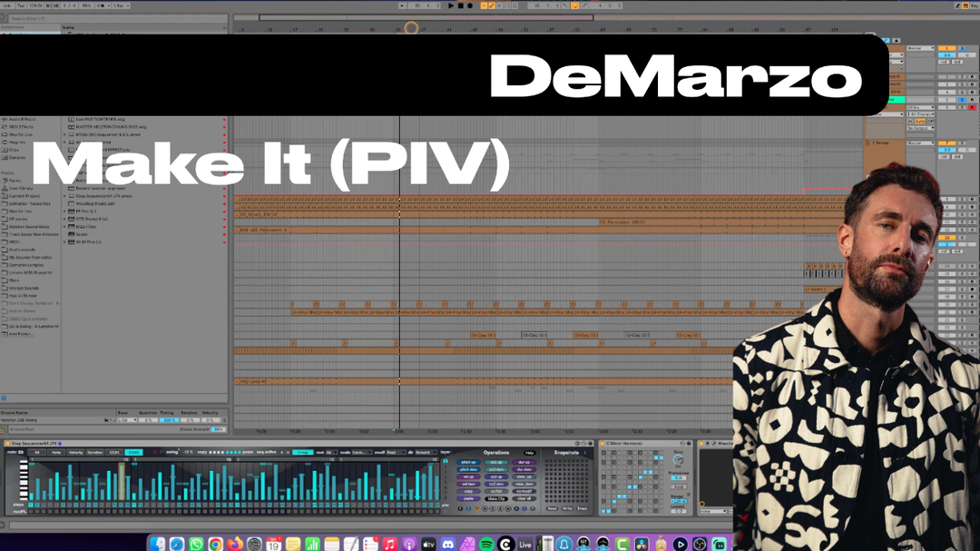Open the groove Base 1/16 dropdown

tap(126, 420)
